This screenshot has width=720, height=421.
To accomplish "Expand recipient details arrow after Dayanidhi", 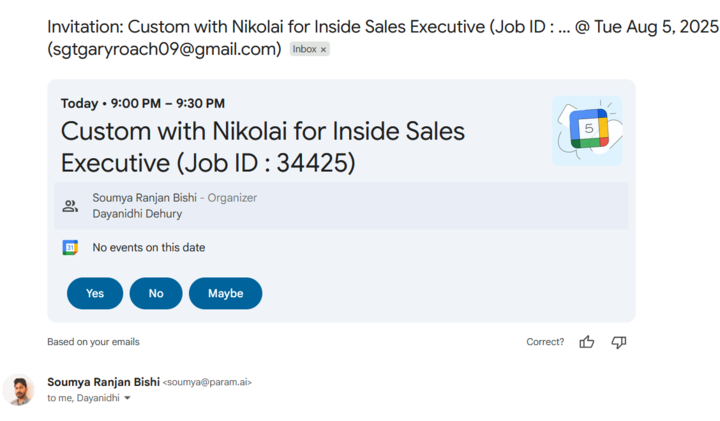I will pos(127,399).
